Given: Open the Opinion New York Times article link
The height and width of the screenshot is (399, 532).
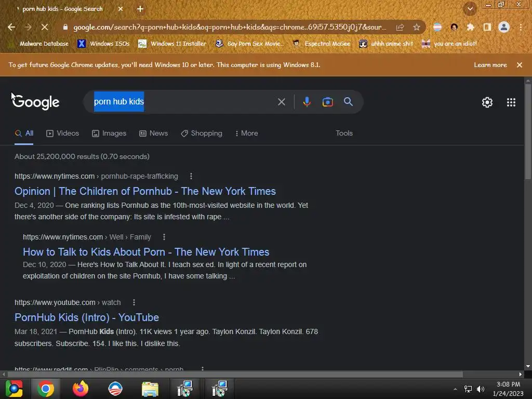Looking at the screenshot, I should pyautogui.click(x=145, y=191).
